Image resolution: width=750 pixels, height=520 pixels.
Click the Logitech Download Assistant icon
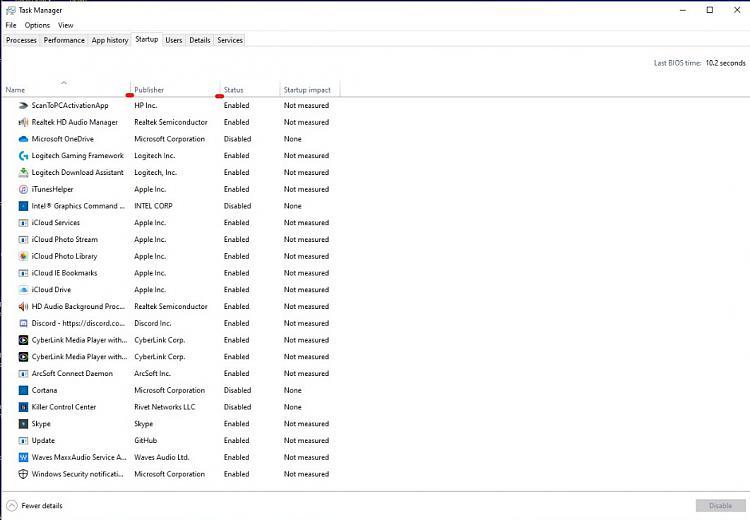pos(23,172)
